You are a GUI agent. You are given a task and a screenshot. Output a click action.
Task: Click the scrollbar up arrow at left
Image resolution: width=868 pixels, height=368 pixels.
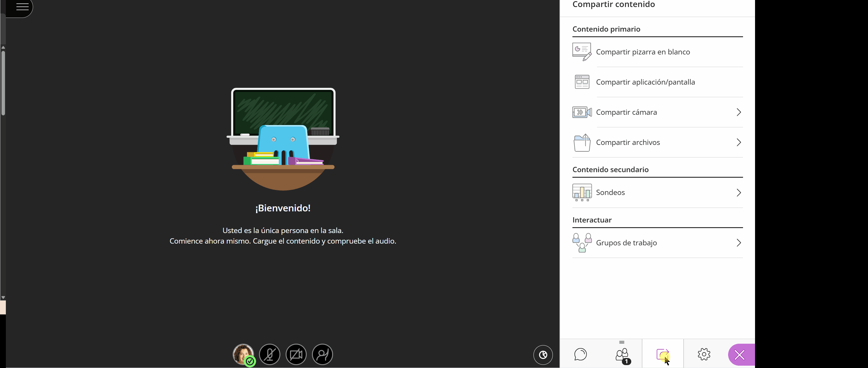(3, 47)
